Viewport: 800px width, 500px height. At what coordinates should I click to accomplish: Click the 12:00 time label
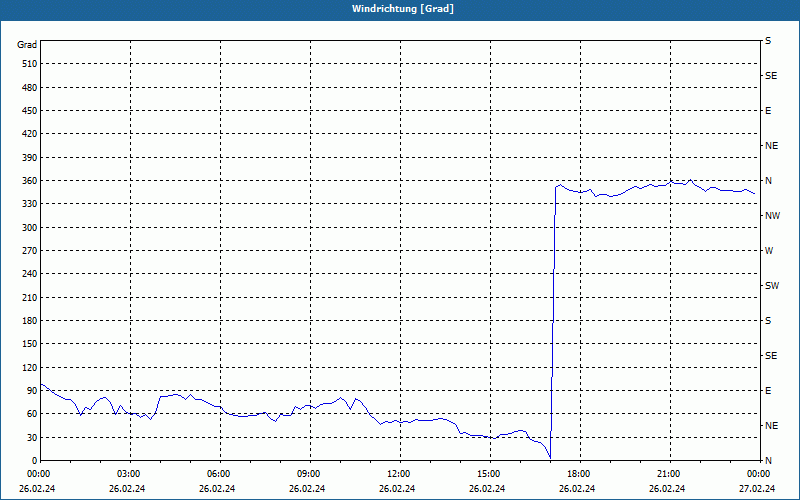[399, 474]
